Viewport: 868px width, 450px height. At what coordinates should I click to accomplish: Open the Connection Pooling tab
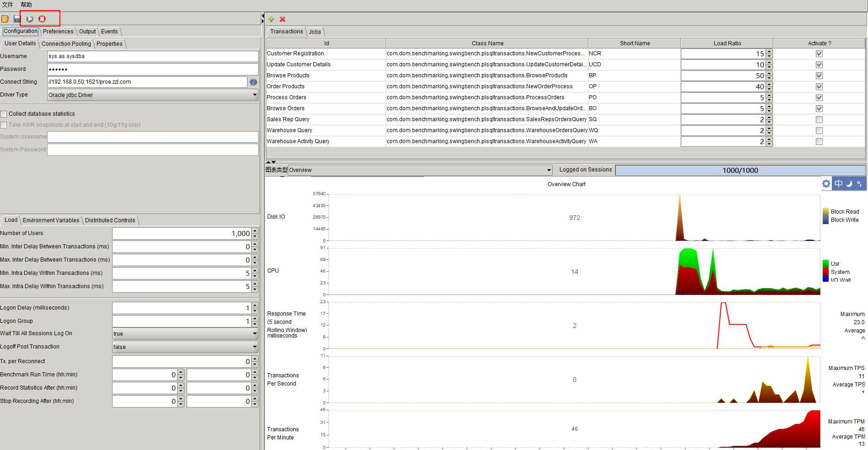[66, 44]
